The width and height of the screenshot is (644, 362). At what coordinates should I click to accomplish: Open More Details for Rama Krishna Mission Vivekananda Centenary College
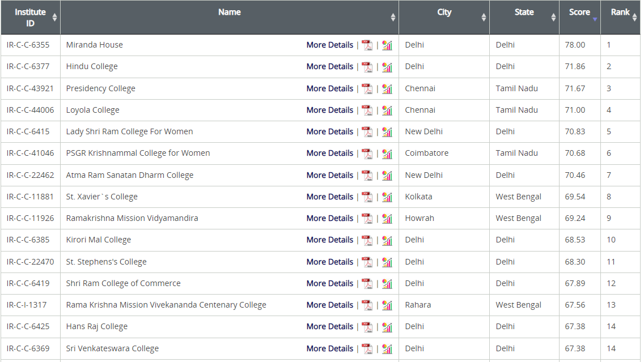[x=330, y=305]
